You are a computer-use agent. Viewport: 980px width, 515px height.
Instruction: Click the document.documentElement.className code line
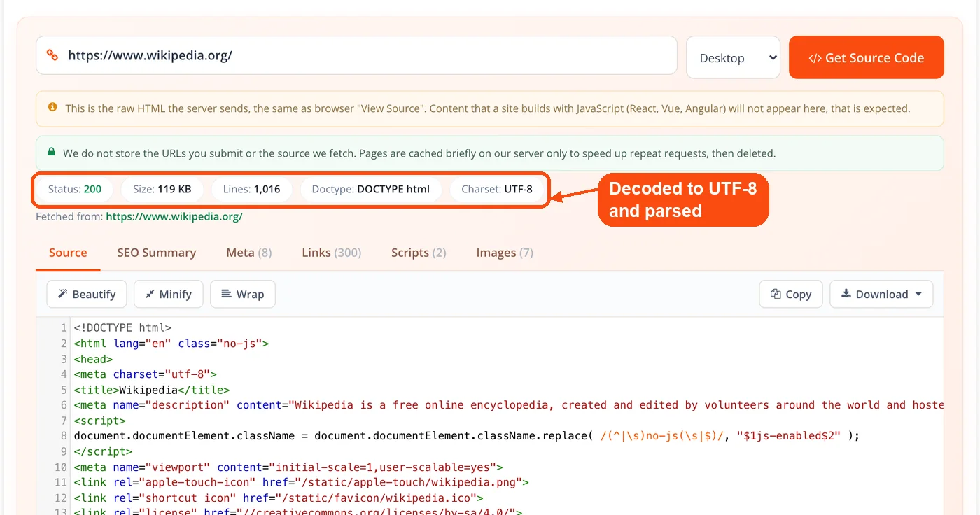[466, 436]
